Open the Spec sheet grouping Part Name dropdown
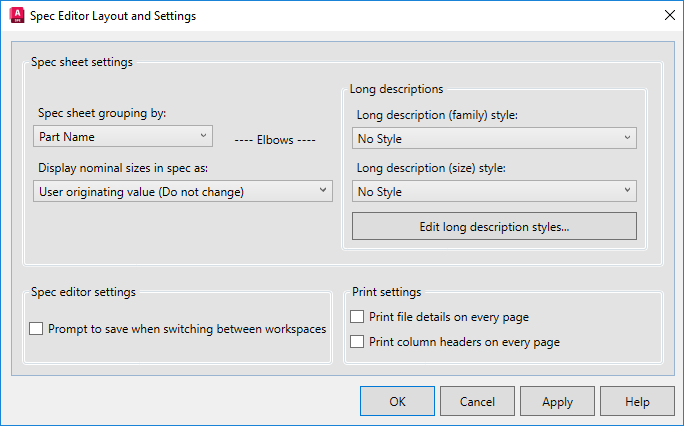The image size is (684, 426). pyautogui.click(x=124, y=135)
